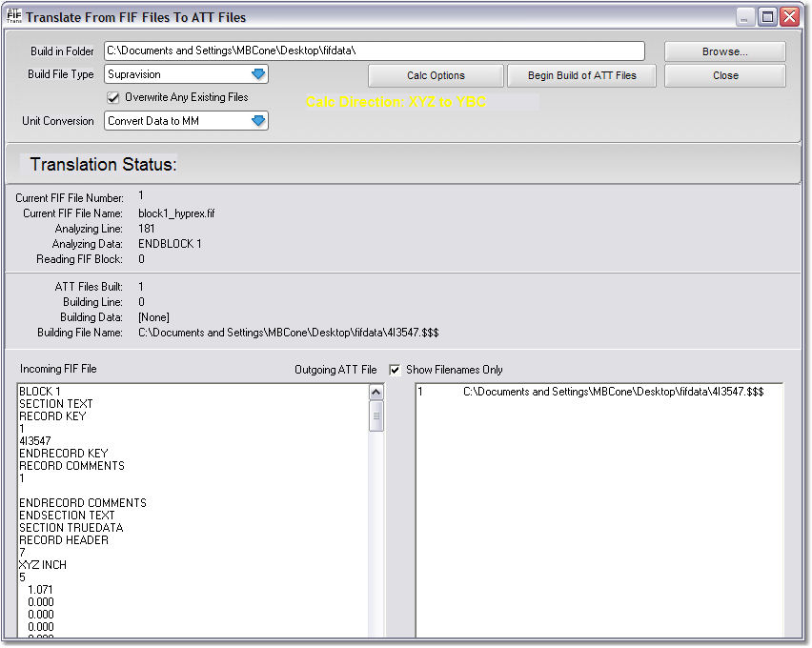This screenshot has width=812, height=648.
Task: Start Begin Build of ATT Files
Action: (x=581, y=75)
